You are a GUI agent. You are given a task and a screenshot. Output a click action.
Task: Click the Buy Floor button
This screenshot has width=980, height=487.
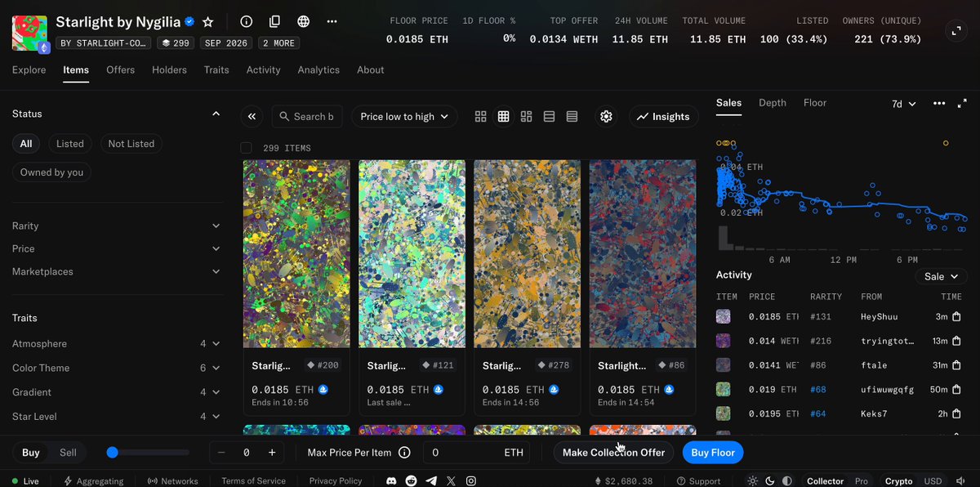(713, 453)
